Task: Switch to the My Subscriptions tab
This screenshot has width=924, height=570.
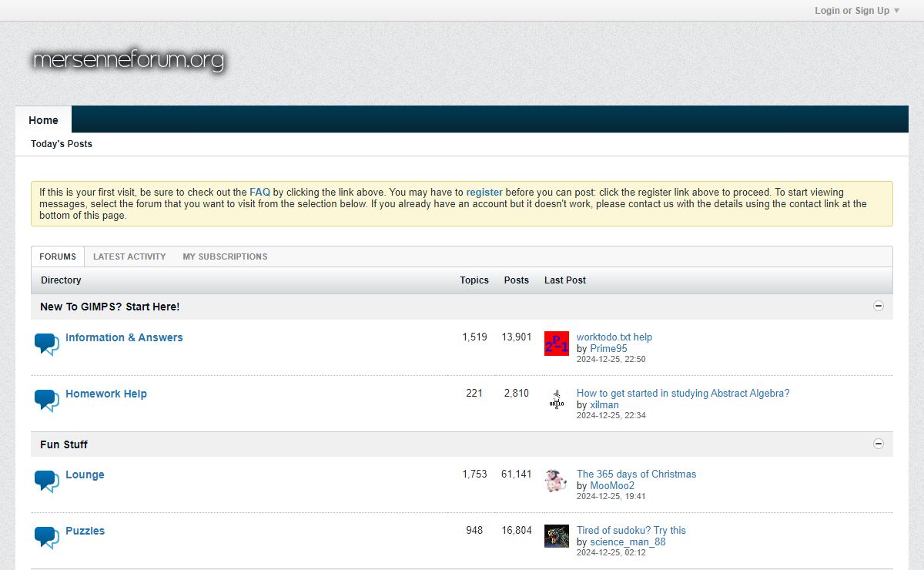Action: point(225,256)
